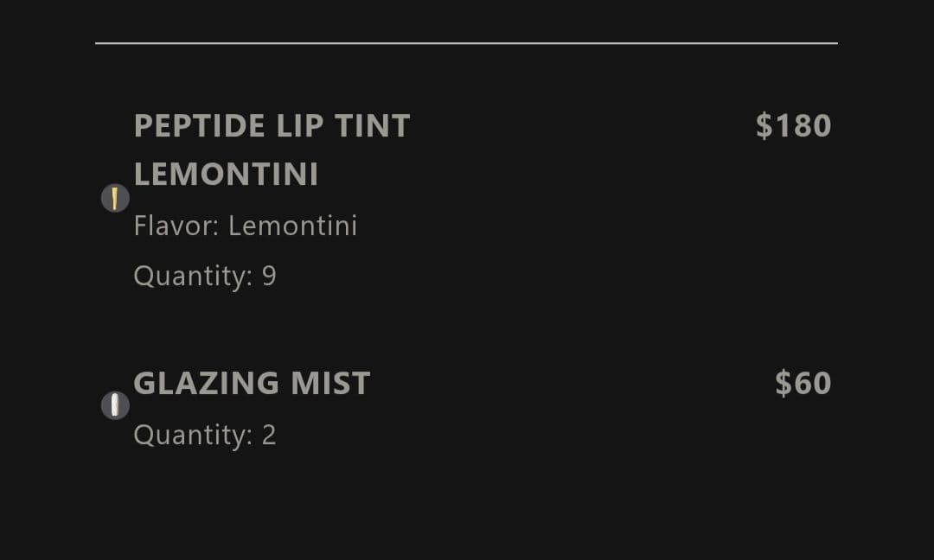Screen dimensions: 934x560
Task: Click the quantity number 9
Action: (x=269, y=277)
